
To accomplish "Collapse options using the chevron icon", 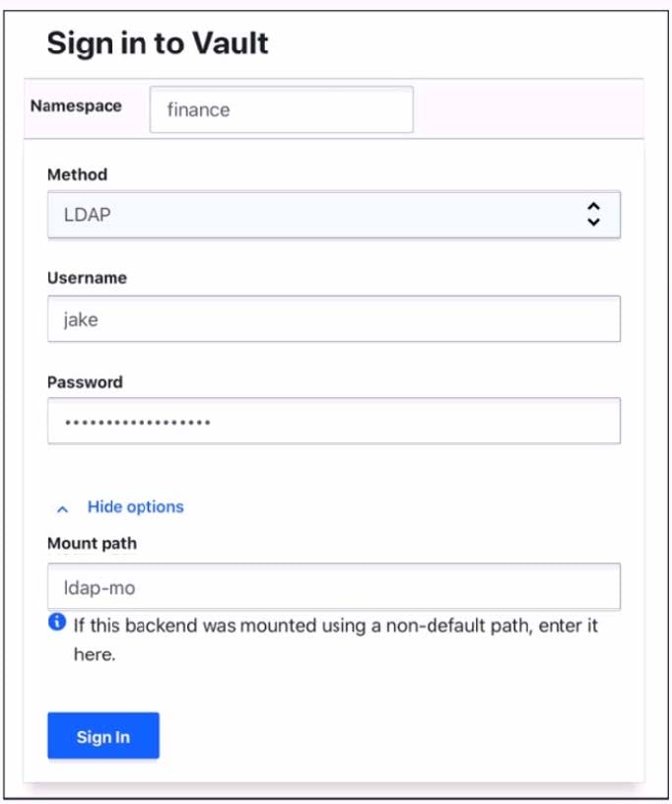I will 63,508.
